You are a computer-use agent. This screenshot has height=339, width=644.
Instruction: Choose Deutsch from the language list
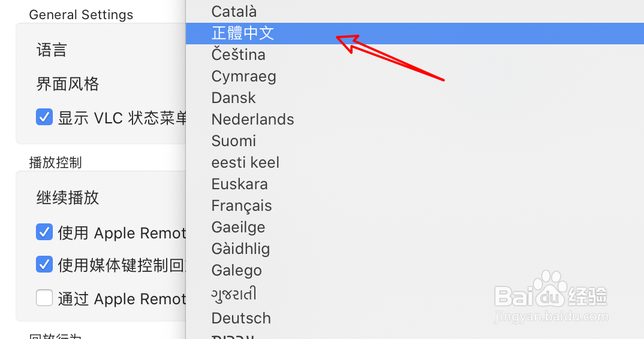pos(241,318)
